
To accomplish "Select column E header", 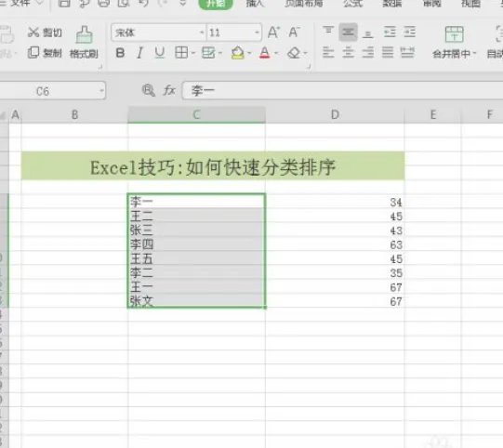I will [432, 114].
